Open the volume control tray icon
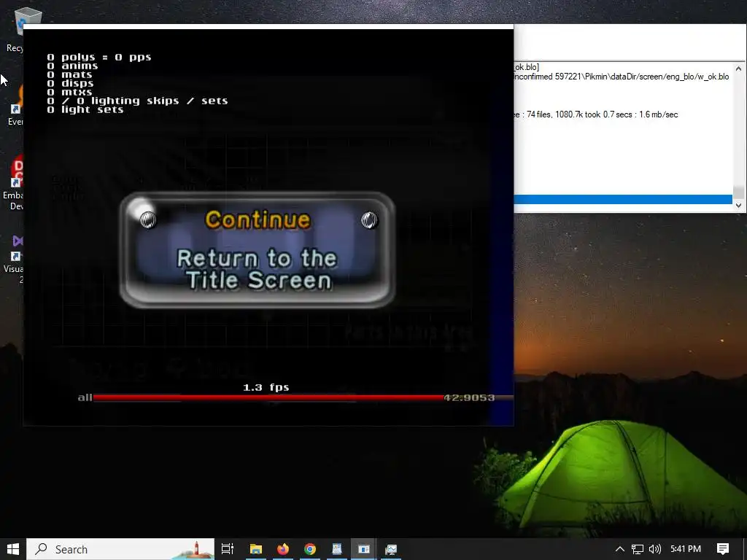The width and height of the screenshot is (747, 560). (655, 549)
